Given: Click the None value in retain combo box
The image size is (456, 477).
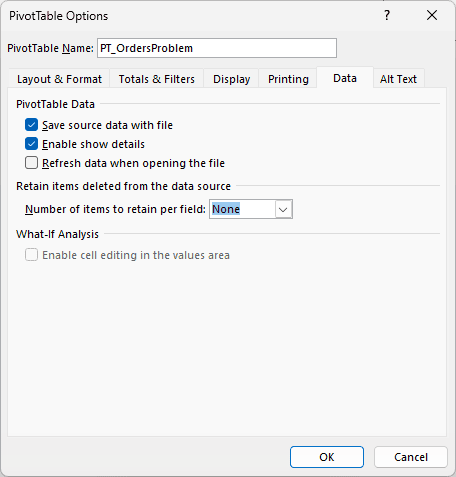Looking at the screenshot, I should tap(226, 209).
